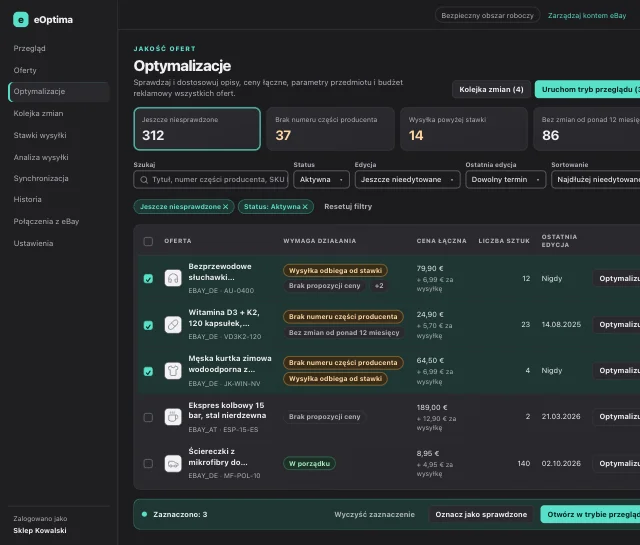Open Stawki wysyłki in the sidebar

click(40, 135)
